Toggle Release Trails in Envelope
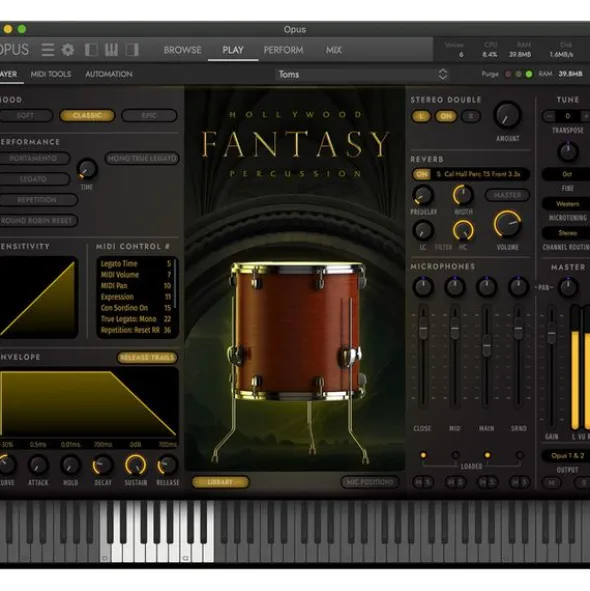Screen dimensions: 590x591 147,357
